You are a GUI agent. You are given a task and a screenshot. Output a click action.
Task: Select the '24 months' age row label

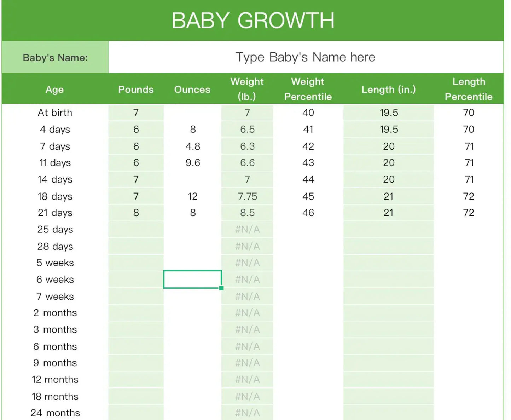tap(55, 413)
